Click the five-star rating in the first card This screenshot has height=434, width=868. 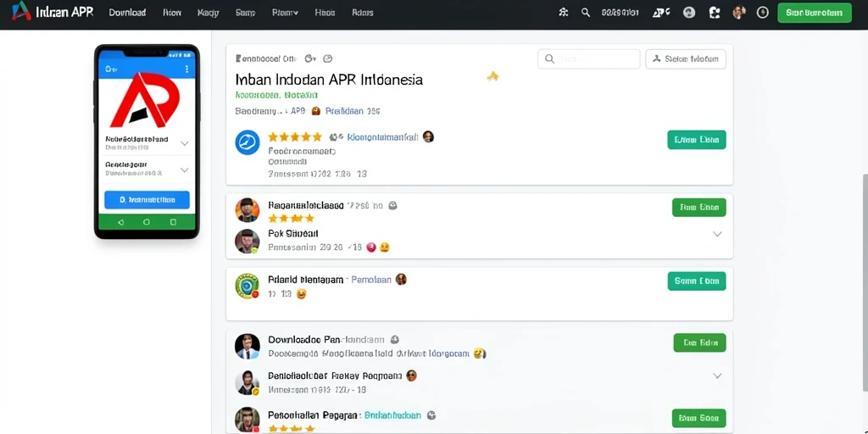point(294,136)
